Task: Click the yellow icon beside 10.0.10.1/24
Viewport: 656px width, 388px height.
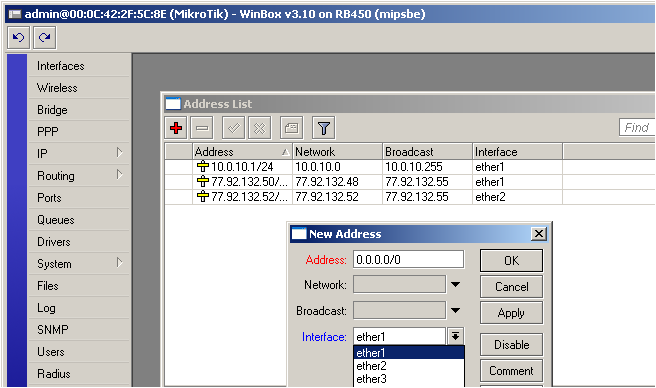Action: pyautogui.click(x=202, y=167)
